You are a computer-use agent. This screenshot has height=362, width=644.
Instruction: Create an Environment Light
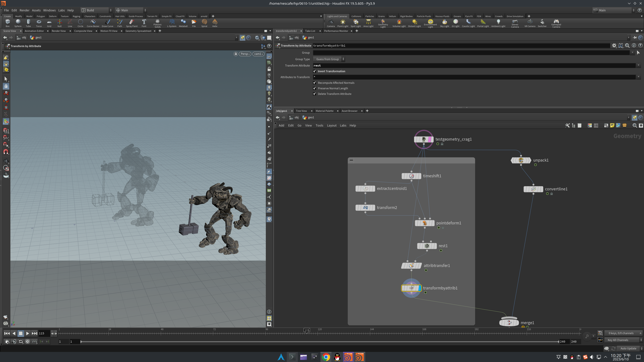pyautogui.click(x=430, y=23)
